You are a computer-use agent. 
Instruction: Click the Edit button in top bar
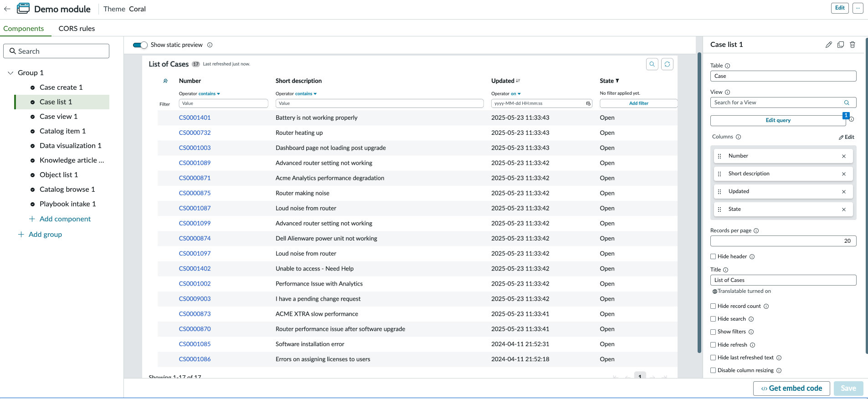(x=840, y=8)
